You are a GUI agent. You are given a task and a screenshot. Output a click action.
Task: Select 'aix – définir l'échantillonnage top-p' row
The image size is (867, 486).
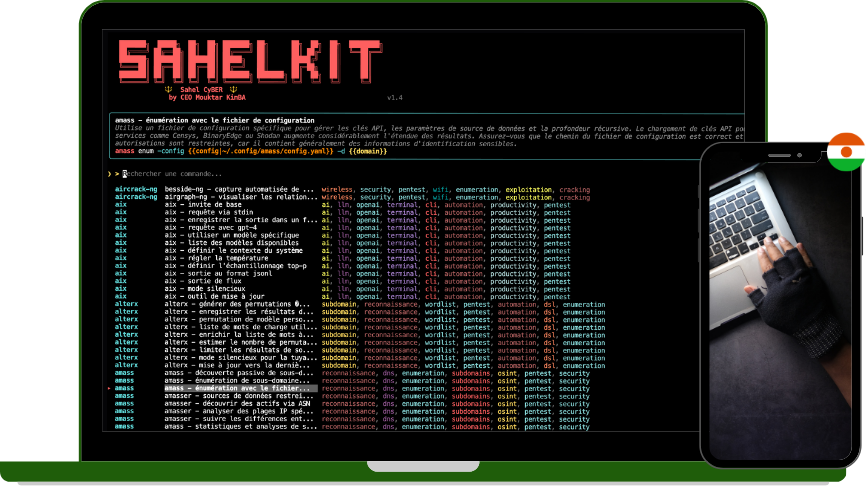[342, 266]
